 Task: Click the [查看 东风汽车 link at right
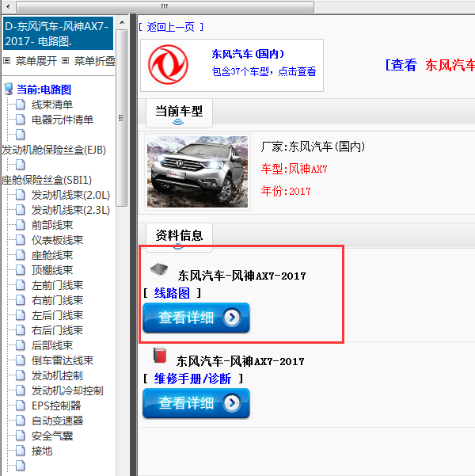430,65
